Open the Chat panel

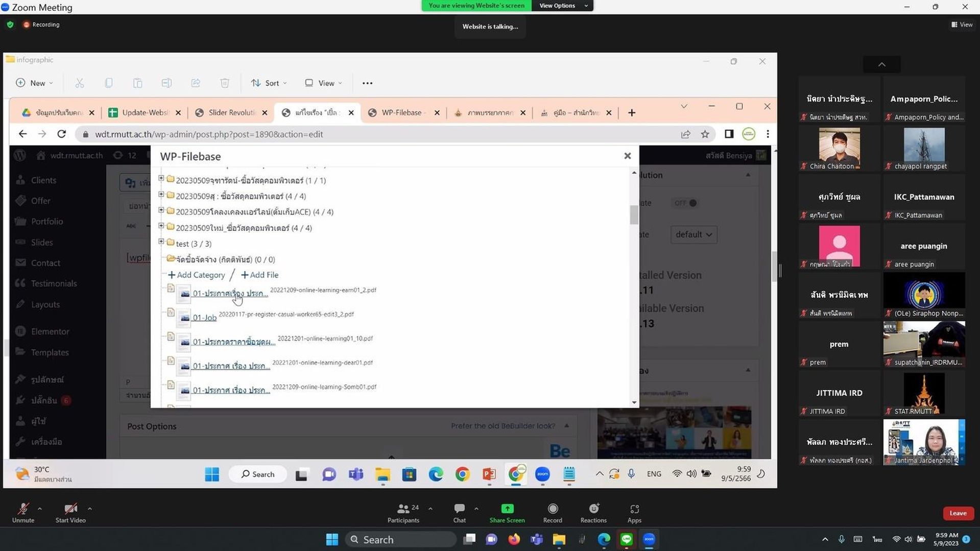tap(459, 513)
